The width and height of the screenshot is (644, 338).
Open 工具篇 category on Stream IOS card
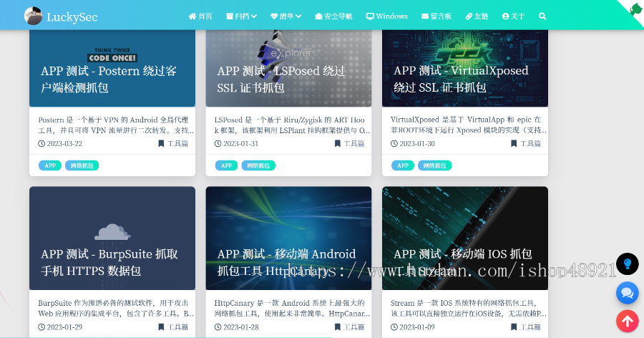pyautogui.click(x=526, y=327)
